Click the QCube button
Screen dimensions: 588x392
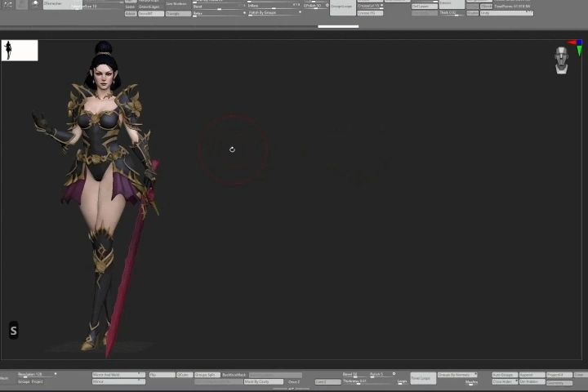click(184, 375)
